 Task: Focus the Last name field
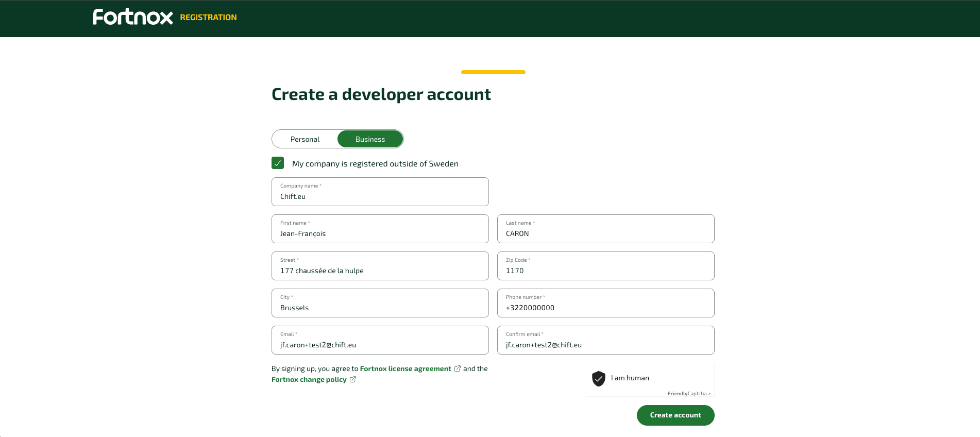pos(606,229)
